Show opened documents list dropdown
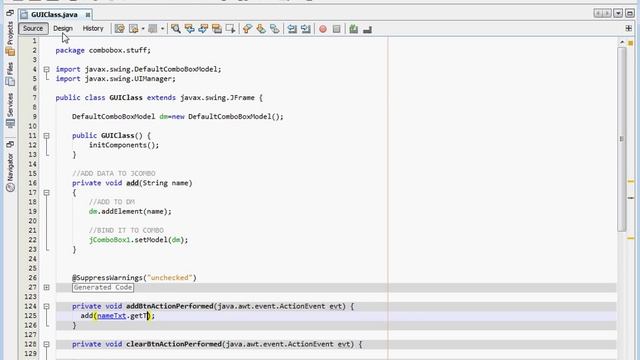The width and height of the screenshot is (640, 360). click(618, 13)
